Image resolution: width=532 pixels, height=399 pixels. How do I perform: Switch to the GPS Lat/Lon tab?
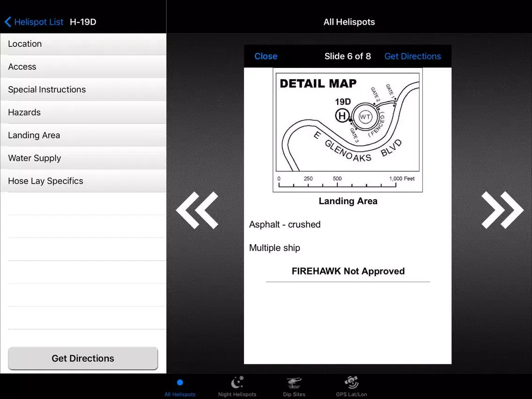click(x=351, y=387)
